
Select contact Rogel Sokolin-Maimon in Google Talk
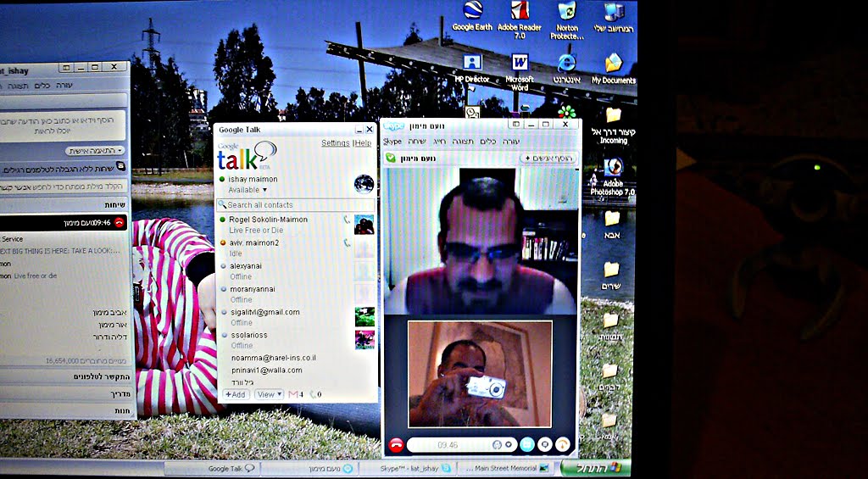coord(295,225)
